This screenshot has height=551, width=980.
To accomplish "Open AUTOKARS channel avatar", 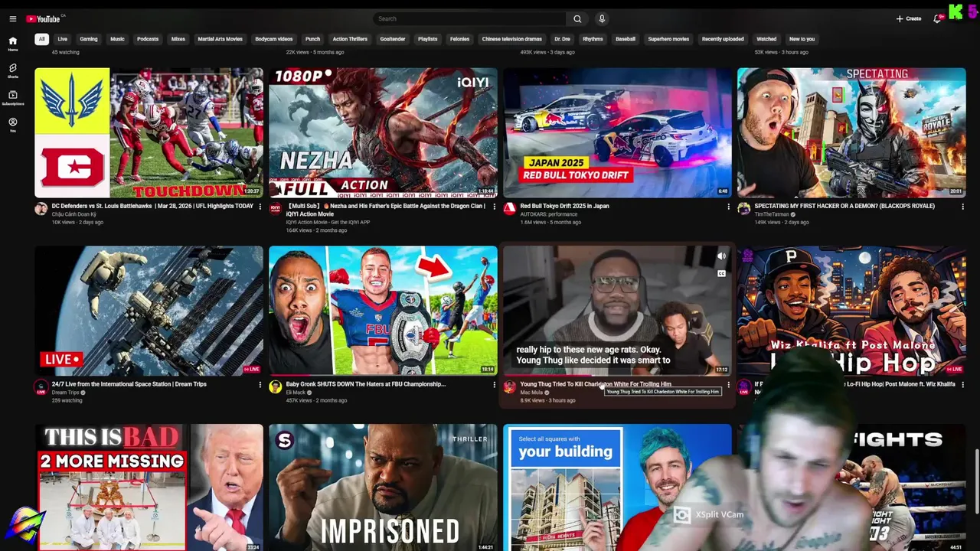I will pyautogui.click(x=509, y=209).
